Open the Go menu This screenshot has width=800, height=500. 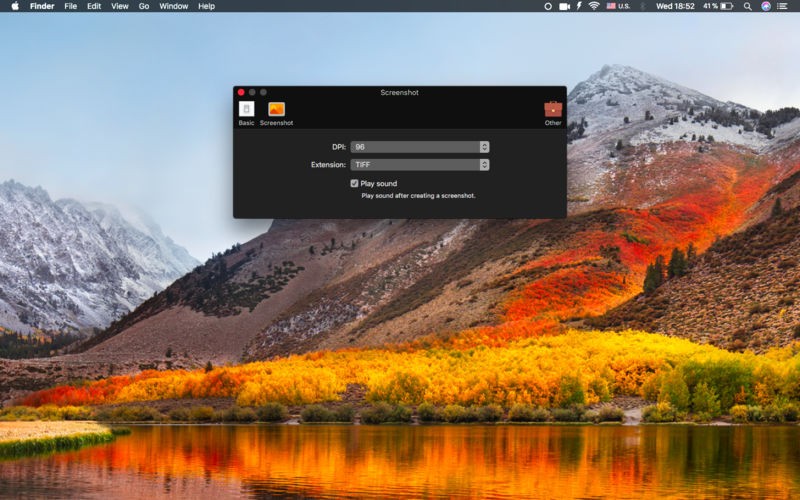pos(144,6)
